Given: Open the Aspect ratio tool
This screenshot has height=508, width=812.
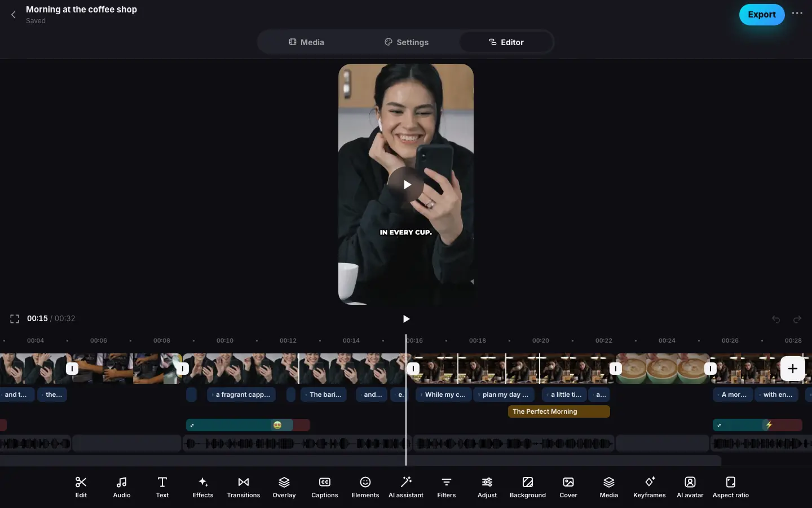Looking at the screenshot, I should pos(731,487).
